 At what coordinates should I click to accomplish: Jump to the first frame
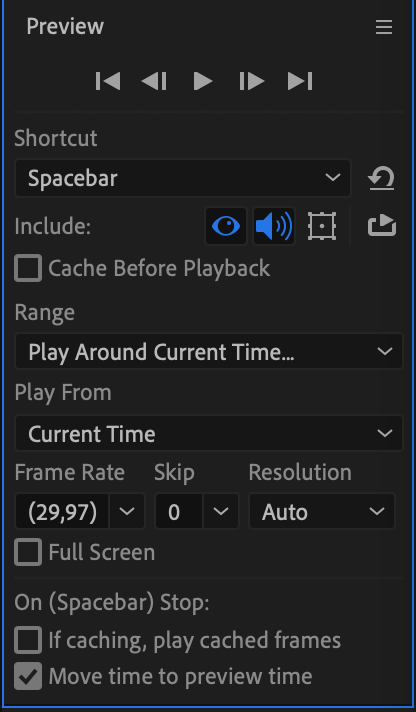(x=108, y=81)
